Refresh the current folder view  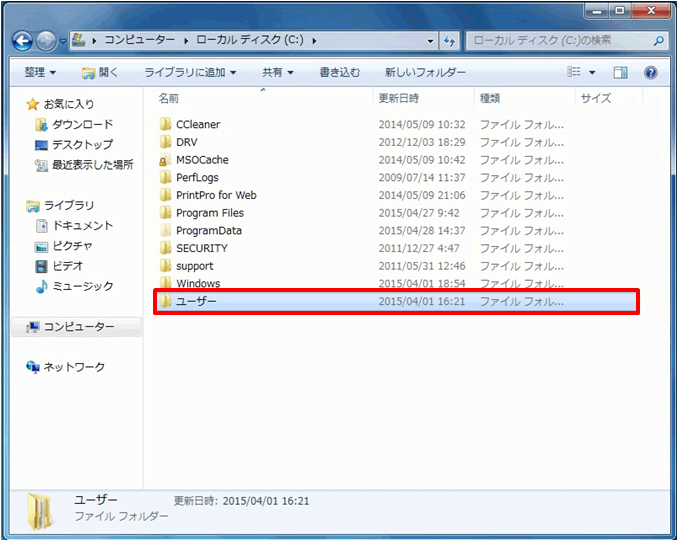pos(449,41)
